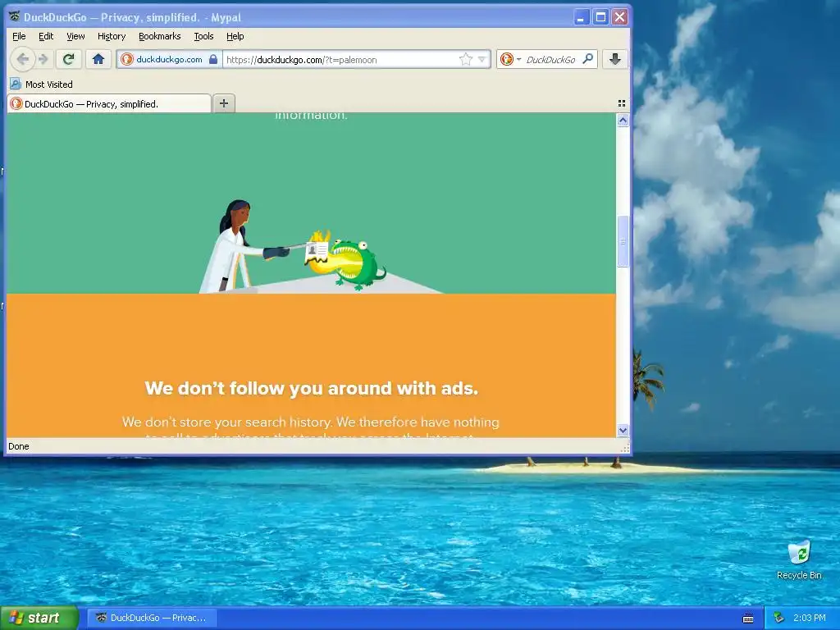Choose search engine via DuckDuckGo icon dropdown
This screenshot has width=840, height=630.
510,59
